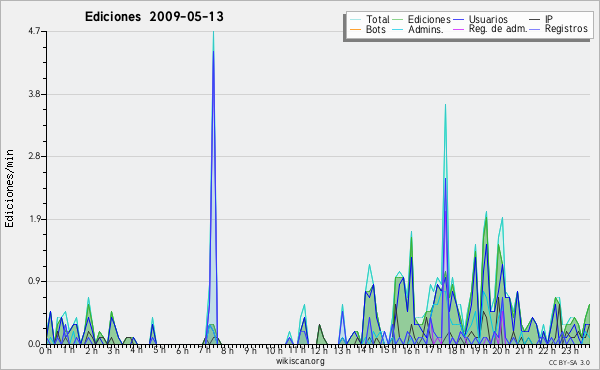Click the '10 h' x-axis label
This screenshot has width=600, height=370.
[274, 351]
